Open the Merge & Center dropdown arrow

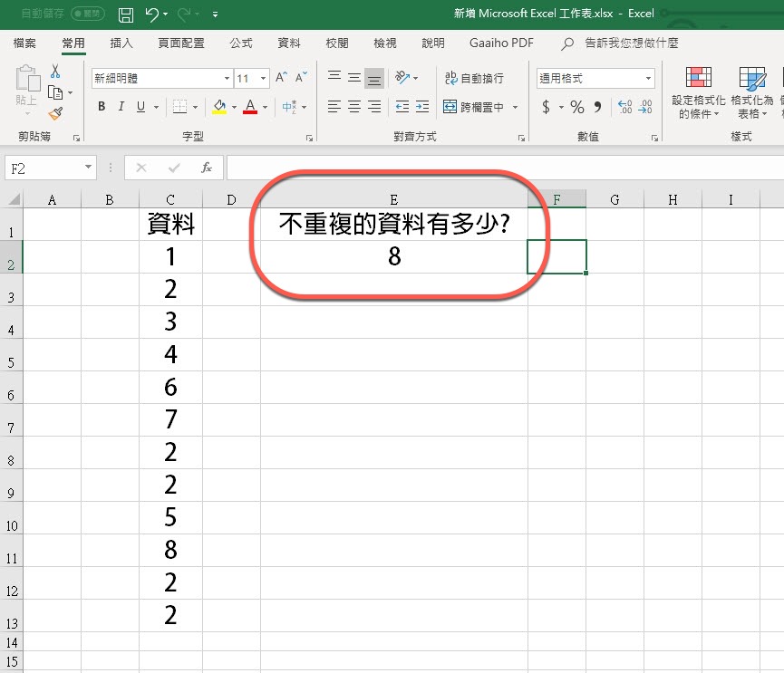tap(516, 107)
